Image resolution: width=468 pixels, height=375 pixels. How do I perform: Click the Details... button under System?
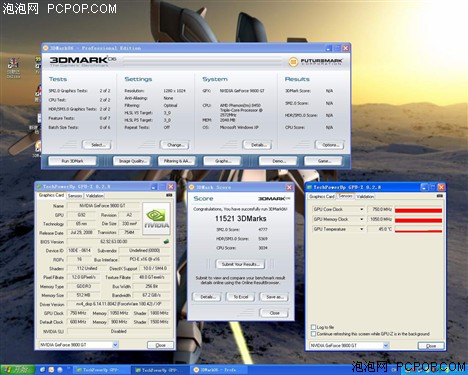(x=258, y=145)
